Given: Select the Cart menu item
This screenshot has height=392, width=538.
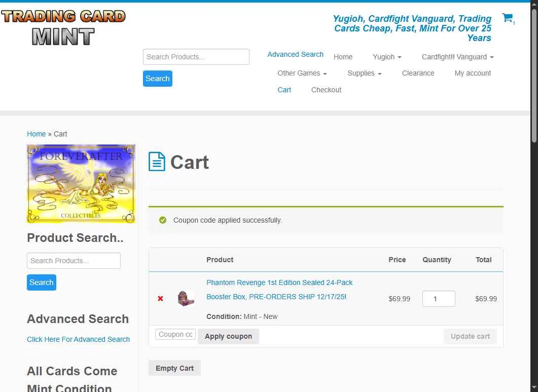Looking at the screenshot, I should [284, 90].
